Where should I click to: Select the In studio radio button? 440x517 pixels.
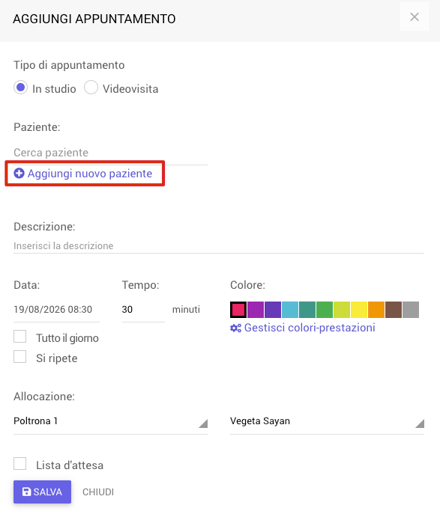pyautogui.click(x=21, y=88)
